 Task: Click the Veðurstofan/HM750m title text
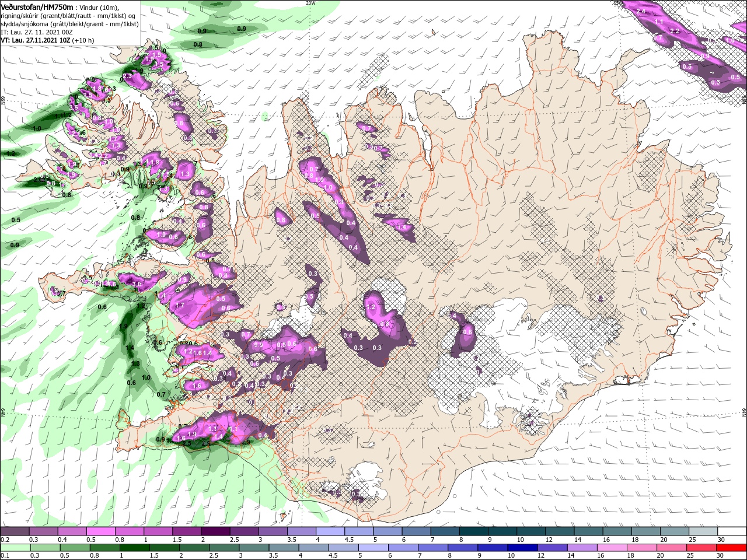tap(37, 6)
